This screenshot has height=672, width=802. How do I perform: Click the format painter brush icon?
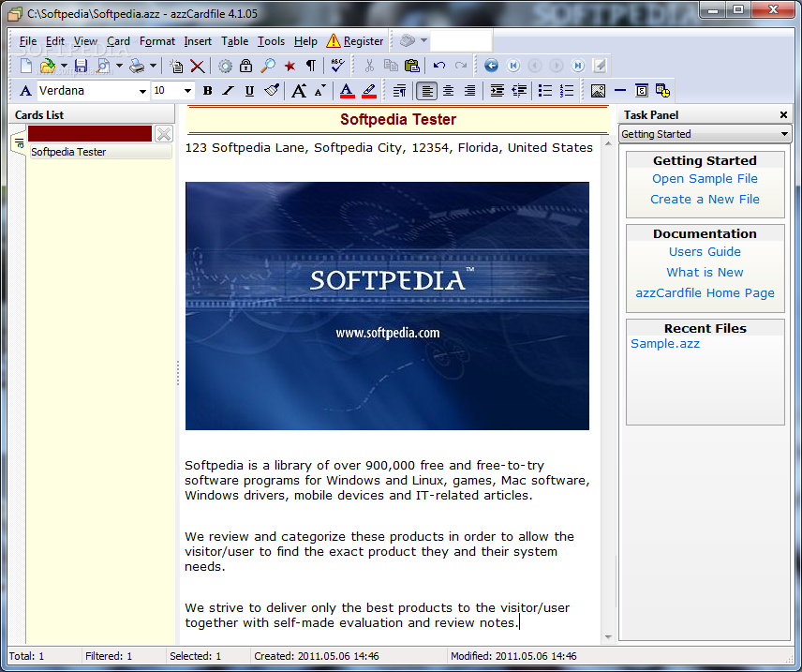point(271,91)
